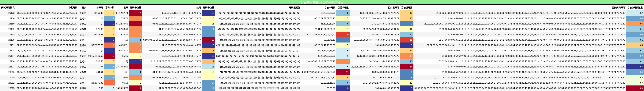
Task: Click current cold count 10 in row 26145
Action: pyautogui.click(x=343, y=34)
